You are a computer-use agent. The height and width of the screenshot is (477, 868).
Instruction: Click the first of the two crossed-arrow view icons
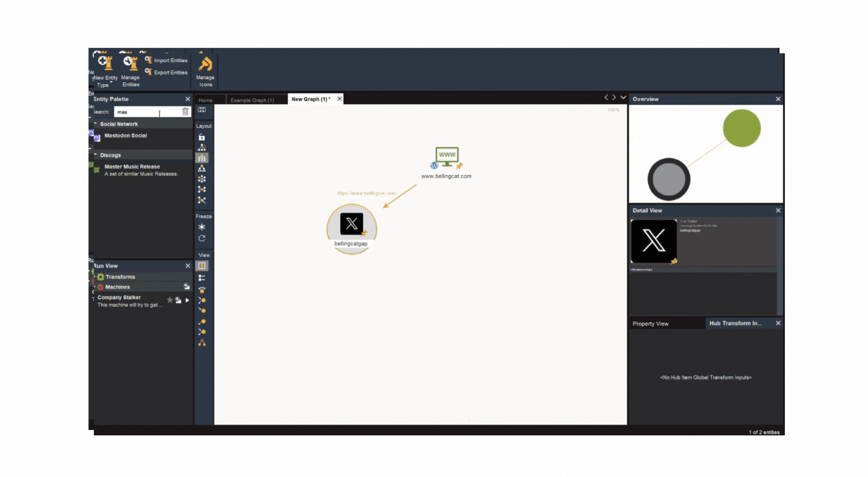pos(202,300)
